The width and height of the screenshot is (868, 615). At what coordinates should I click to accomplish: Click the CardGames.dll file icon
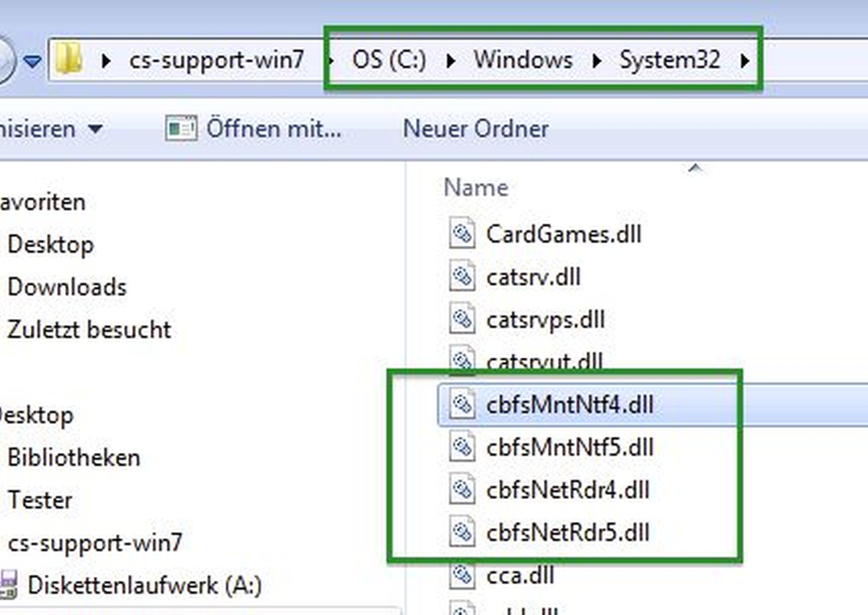pyautogui.click(x=462, y=233)
